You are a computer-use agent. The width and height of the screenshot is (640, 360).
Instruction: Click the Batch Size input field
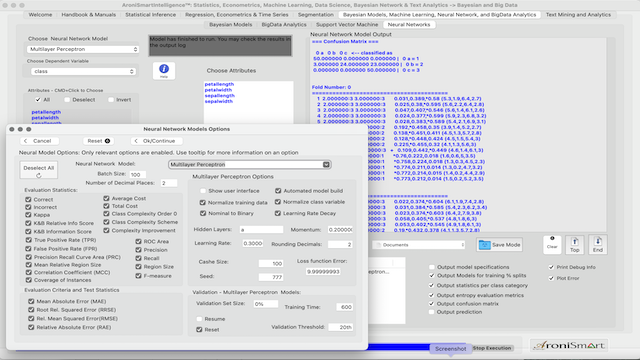137,174
